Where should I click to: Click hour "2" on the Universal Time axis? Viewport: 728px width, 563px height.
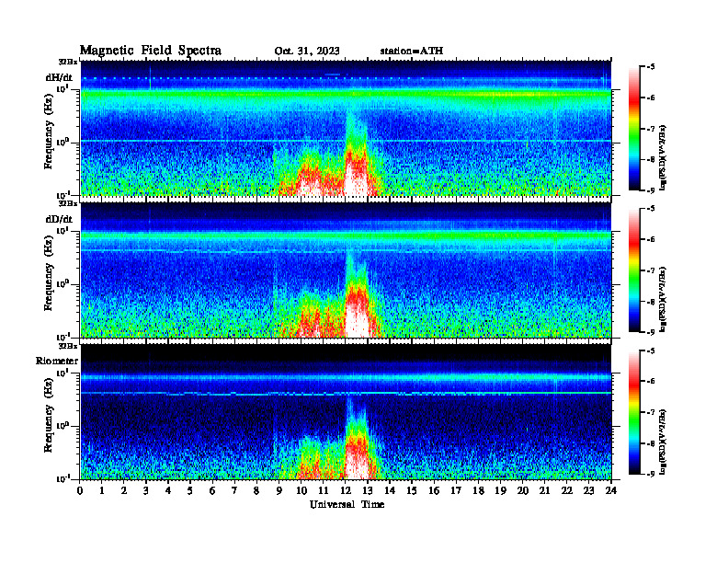(124, 490)
